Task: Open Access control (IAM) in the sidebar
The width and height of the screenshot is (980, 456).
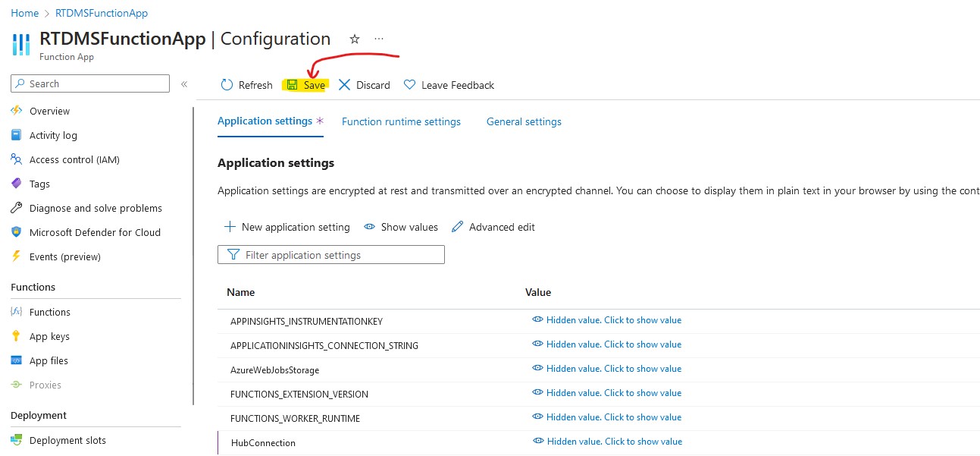Action: coord(74,159)
